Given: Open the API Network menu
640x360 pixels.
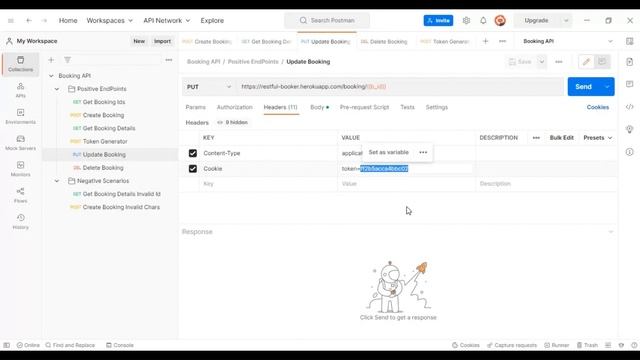Looking at the screenshot, I should (x=167, y=20).
